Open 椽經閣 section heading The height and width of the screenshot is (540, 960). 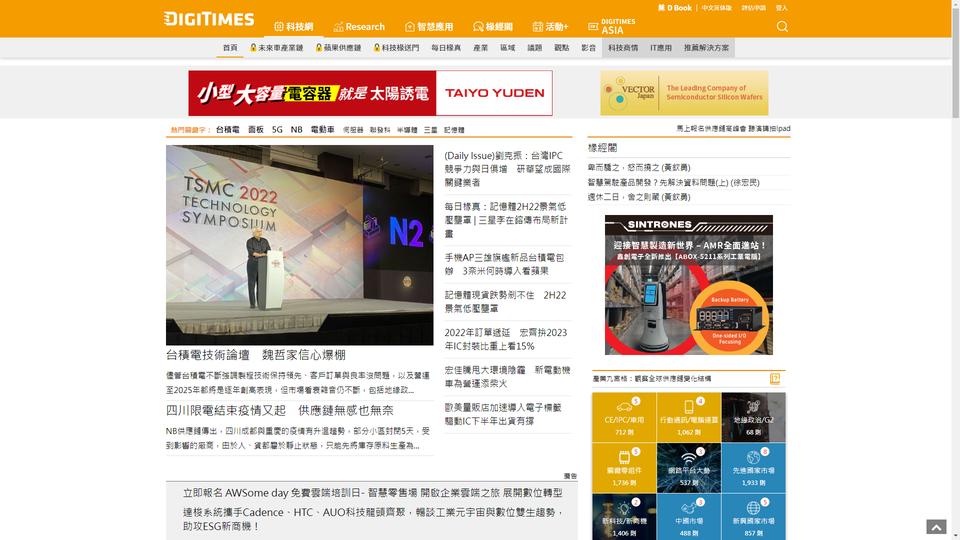tap(602, 148)
